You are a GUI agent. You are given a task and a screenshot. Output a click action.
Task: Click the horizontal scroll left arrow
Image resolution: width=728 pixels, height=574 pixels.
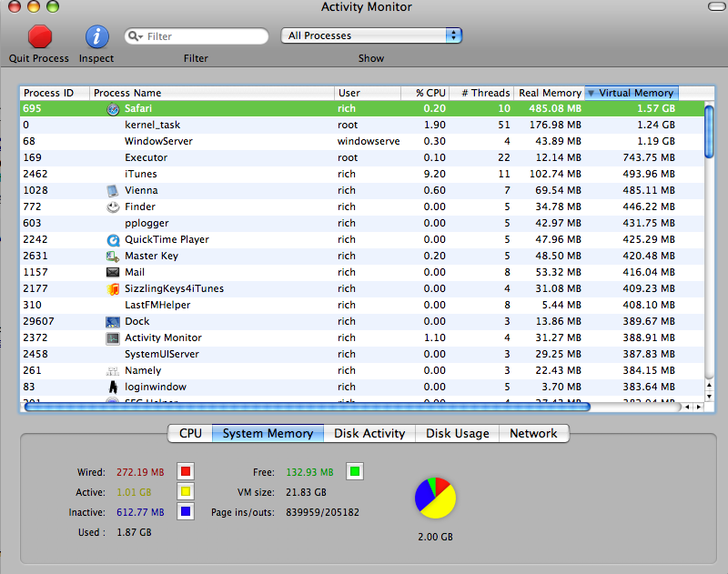(688, 407)
